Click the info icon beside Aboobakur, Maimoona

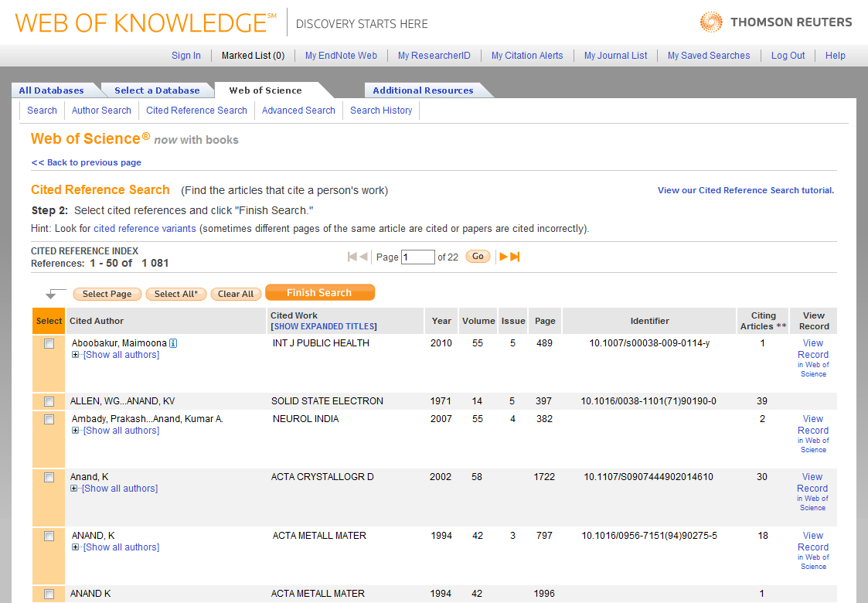(173, 343)
